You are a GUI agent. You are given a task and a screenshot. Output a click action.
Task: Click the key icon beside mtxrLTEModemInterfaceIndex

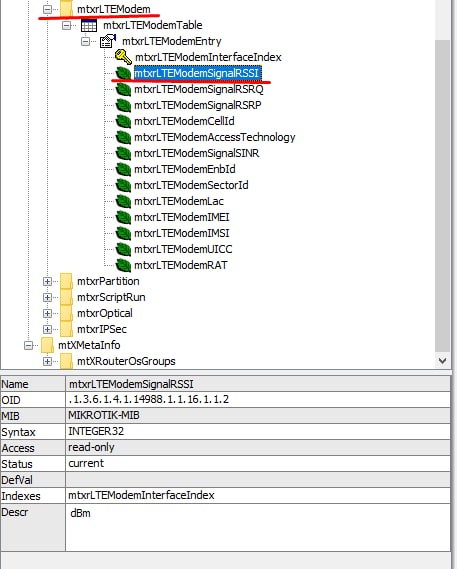pyautogui.click(x=123, y=57)
